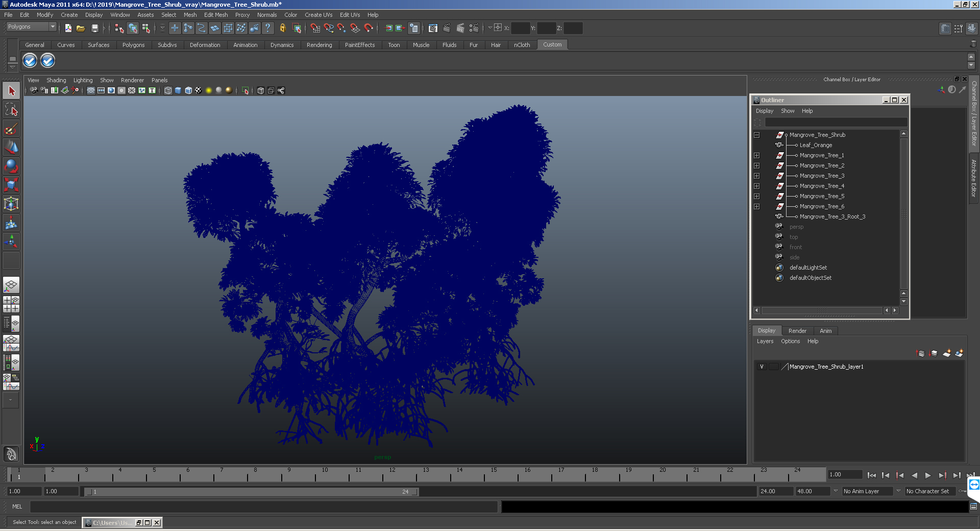Play the animation forward
Screen dimensions: 980x531
pyautogui.click(x=928, y=475)
